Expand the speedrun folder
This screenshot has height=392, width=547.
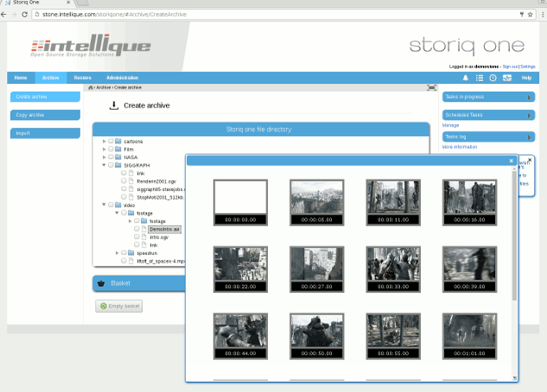pos(117,253)
